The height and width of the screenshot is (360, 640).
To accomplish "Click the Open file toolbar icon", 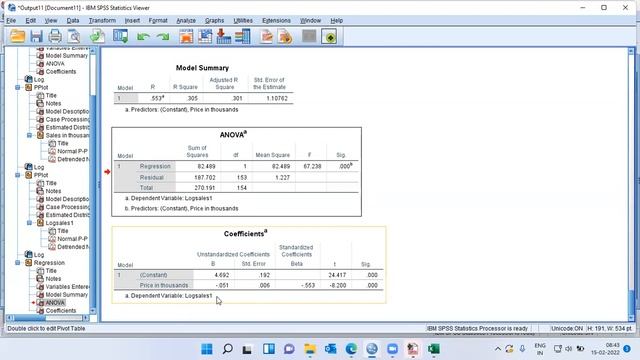I will coord(18,36).
